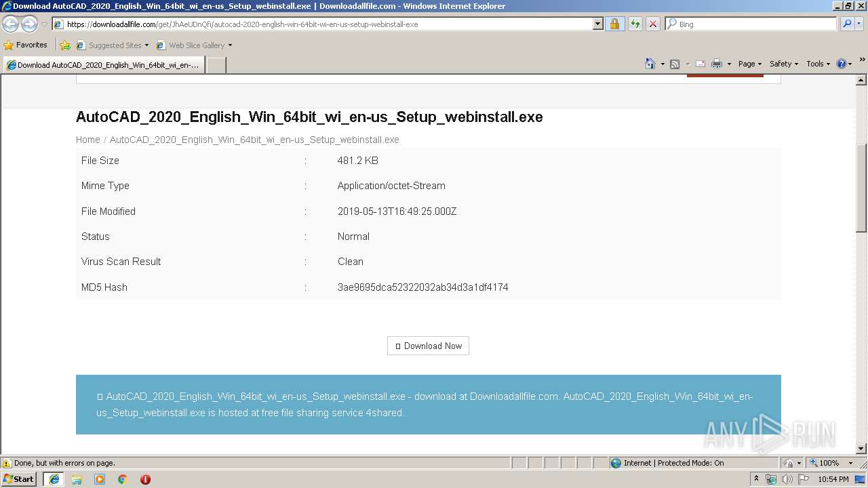Click the volume speaker tray icon
The width and height of the screenshot is (868, 488).
click(x=787, y=479)
